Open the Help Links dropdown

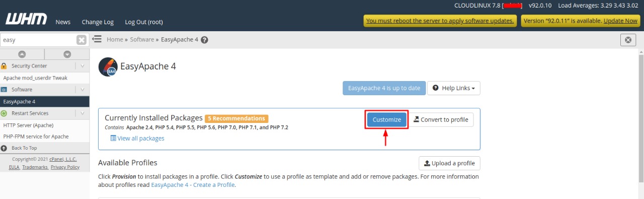click(x=454, y=88)
